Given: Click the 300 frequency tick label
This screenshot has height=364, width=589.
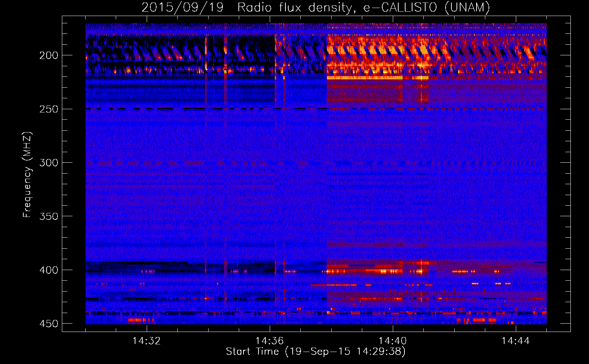Looking at the screenshot, I should (x=48, y=163).
